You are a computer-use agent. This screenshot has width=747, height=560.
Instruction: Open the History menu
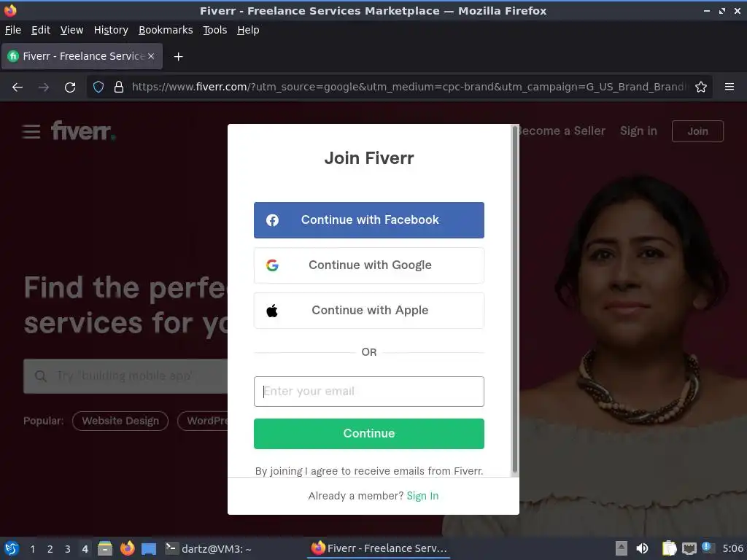pyautogui.click(x=111, y=30)
